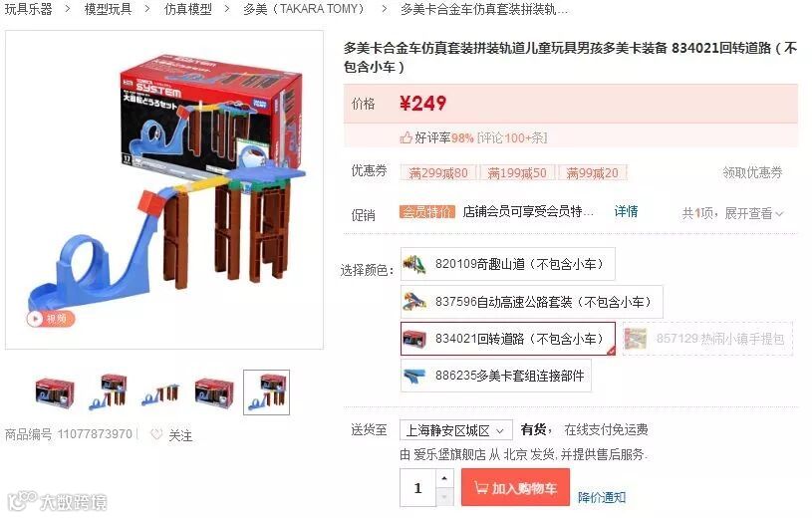Click the heart icon to follow product
The height and width of the screenshot is (518, 812).
click(x=155, y=434)
